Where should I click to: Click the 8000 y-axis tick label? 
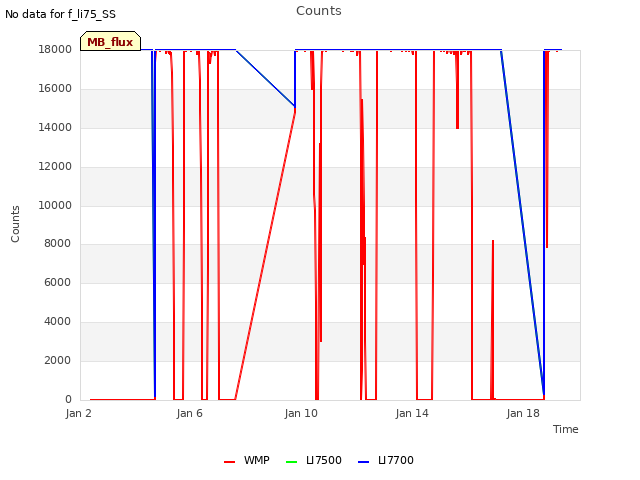[57, 244]
